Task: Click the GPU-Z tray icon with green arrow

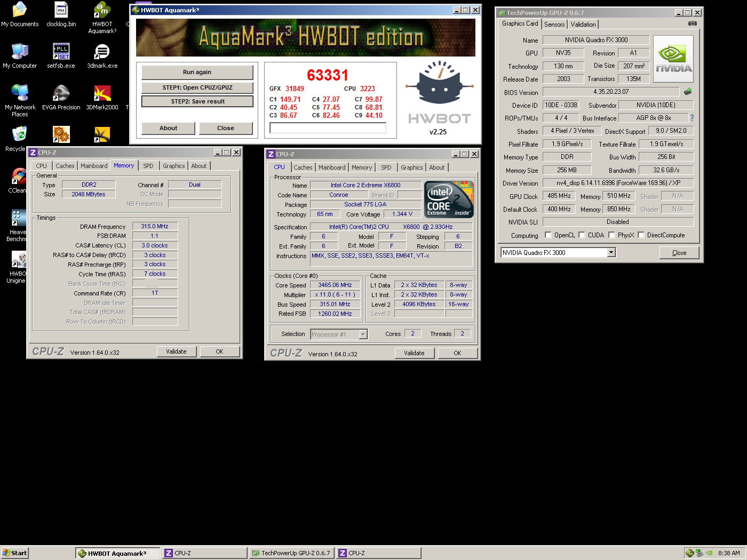Action: tap(700, 553)
